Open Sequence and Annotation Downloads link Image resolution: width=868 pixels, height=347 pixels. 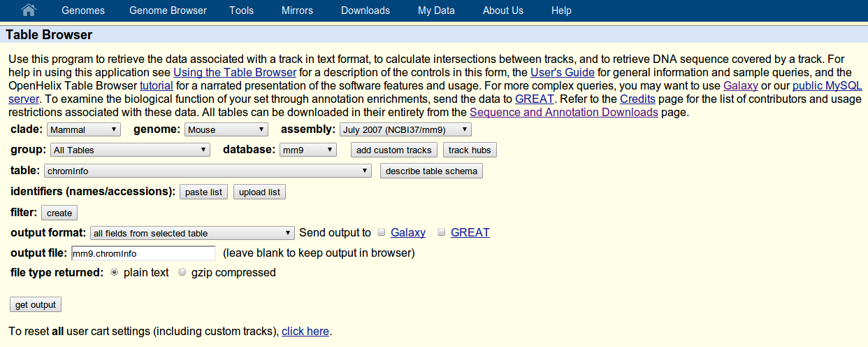click(x=564, y=112)
